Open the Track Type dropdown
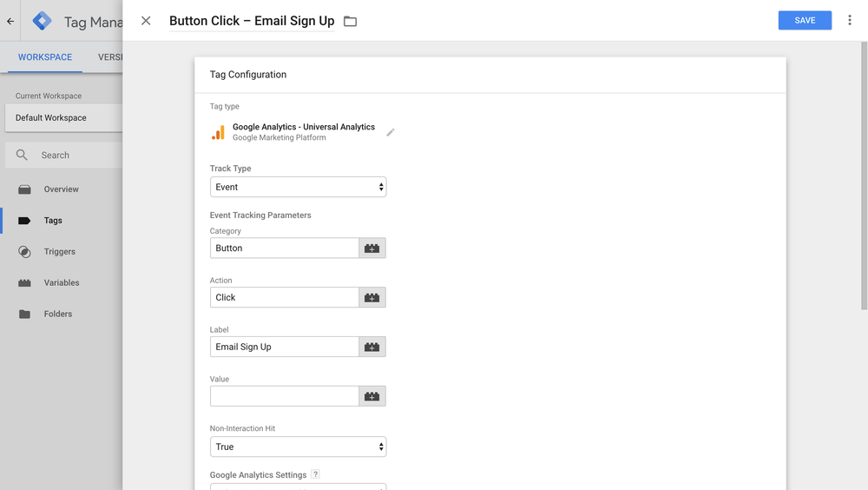This screenshot has height=490, width=868. coord(298,187)
